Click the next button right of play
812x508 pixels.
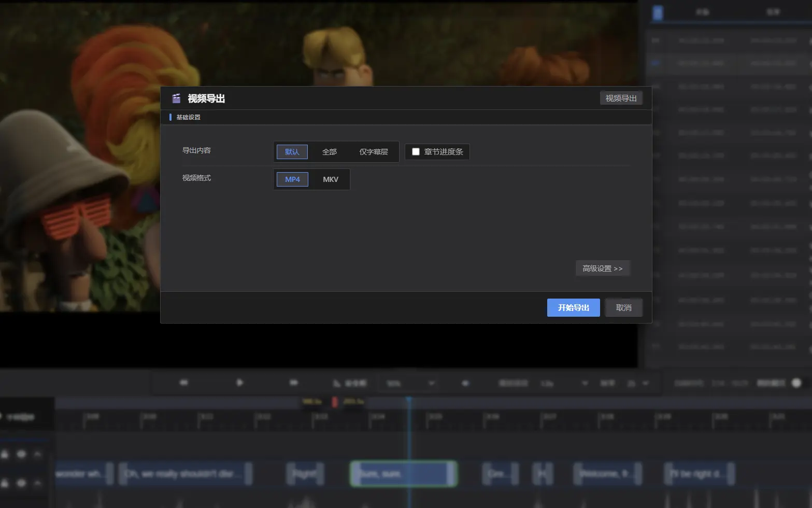coord(294,383)
